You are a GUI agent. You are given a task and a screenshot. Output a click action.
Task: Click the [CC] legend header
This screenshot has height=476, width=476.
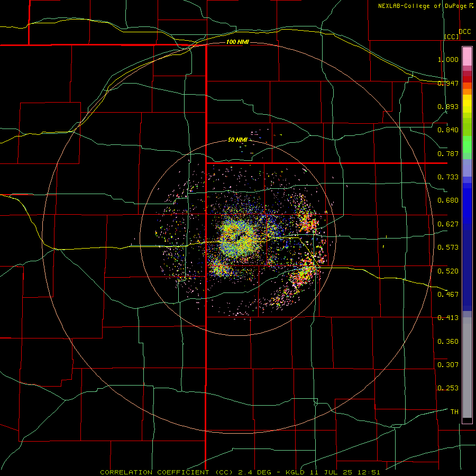[x=452, y=36]
